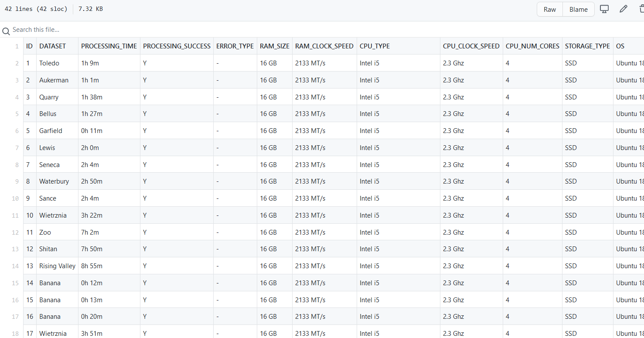Click the 42 lines file stats text
The height and width of the screenshot is (338, 644).
tap(36, 9)
